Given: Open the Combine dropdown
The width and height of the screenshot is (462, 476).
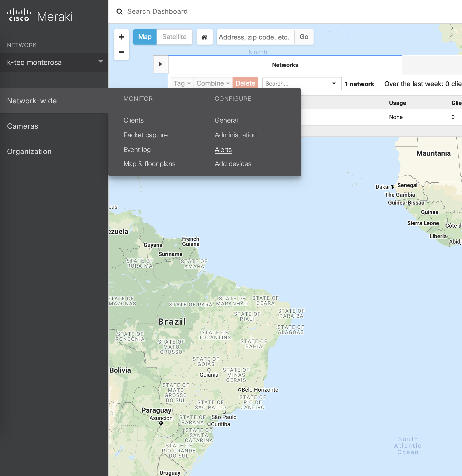Looking at the screenshot, I should (213, 83).
